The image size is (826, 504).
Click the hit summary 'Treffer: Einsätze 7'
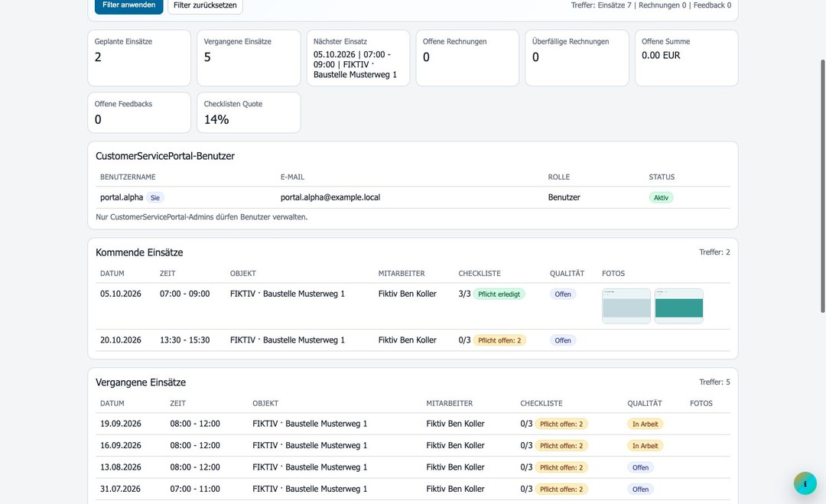pyautogui.click(x=601, y=5)
